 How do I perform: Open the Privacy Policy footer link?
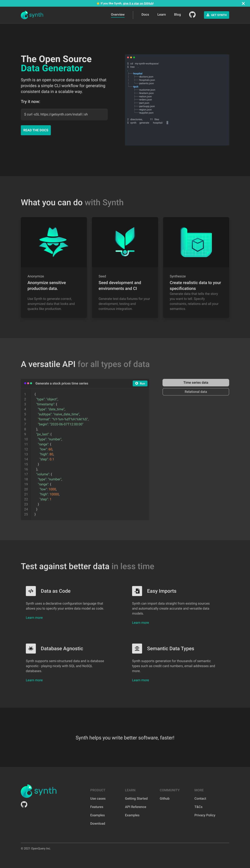[x=205, y=815]
